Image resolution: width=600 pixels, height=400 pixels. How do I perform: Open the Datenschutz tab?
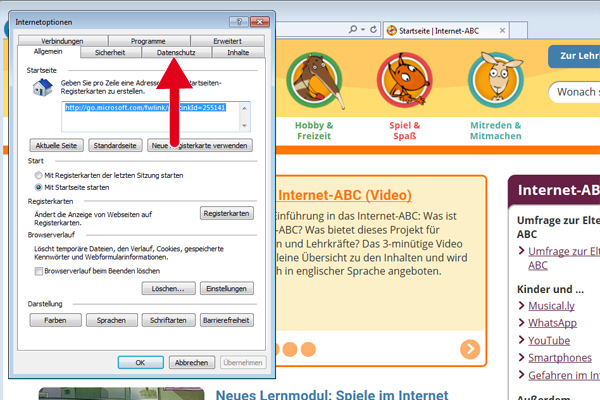[176, 52]
